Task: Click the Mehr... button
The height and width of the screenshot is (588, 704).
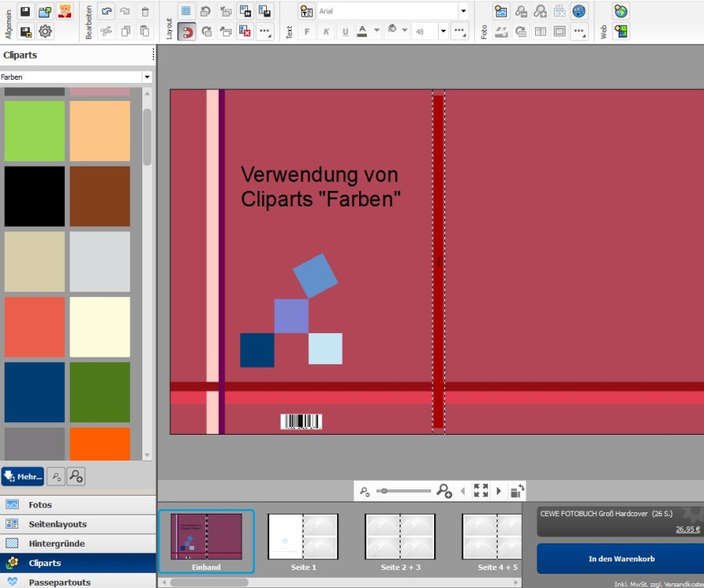Action: [x=23, y=476]
